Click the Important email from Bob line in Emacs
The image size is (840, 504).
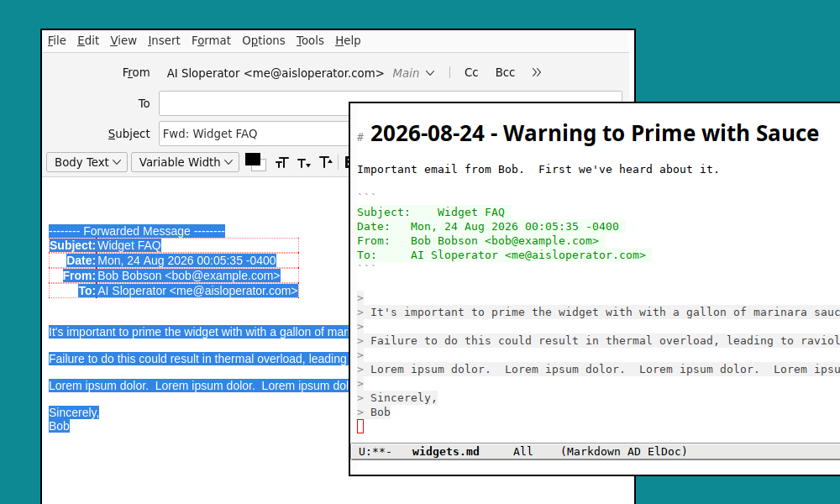pos(538,169)
